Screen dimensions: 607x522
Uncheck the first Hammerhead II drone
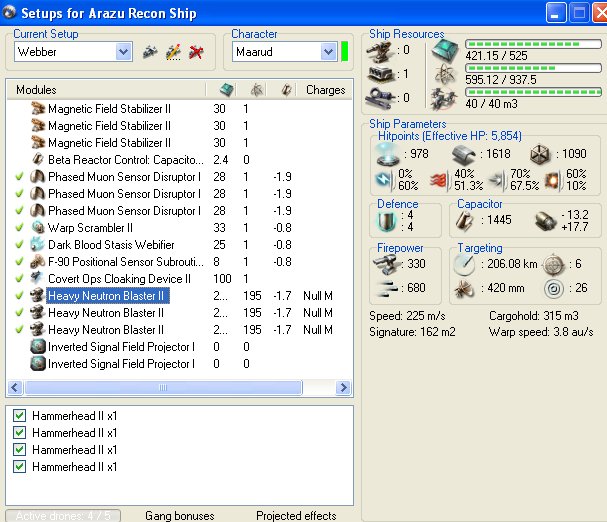point(19,415)
